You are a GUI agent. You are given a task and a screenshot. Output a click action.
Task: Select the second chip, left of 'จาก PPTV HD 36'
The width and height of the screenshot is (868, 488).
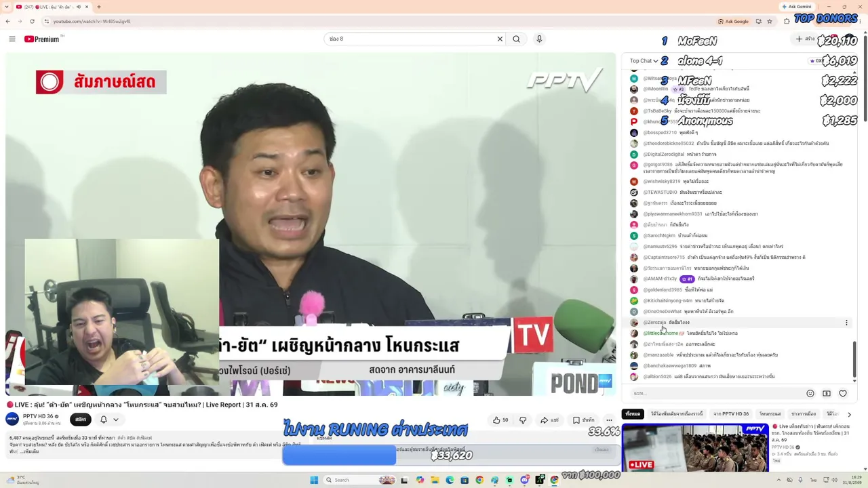(677, 413)
